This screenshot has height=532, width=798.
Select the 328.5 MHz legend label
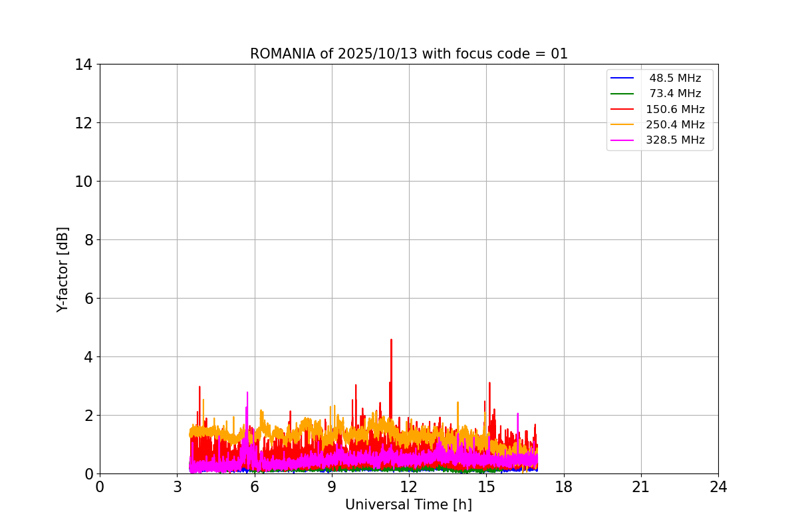pos(675,140)
